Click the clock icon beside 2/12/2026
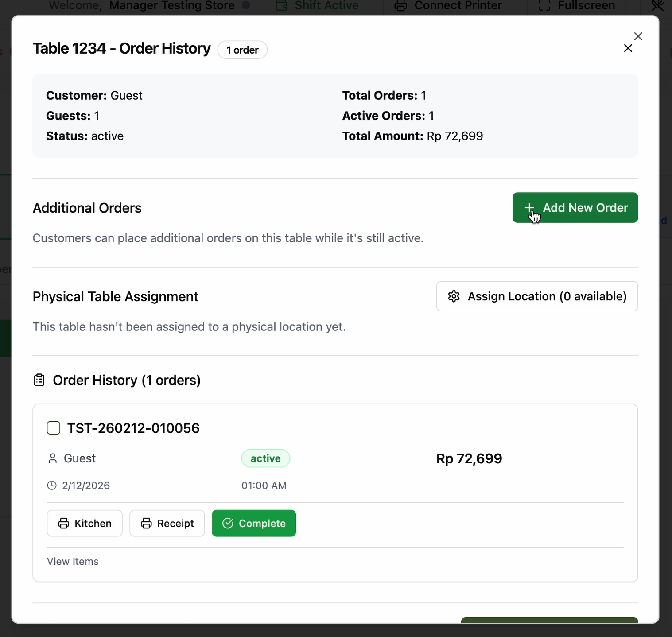The width and height of the screenshot is (672, 637). (x=52, y=486)
